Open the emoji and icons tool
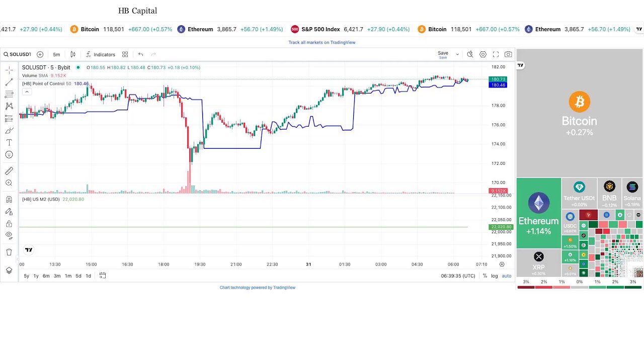 pyautogui.click(x=9, y=155)
